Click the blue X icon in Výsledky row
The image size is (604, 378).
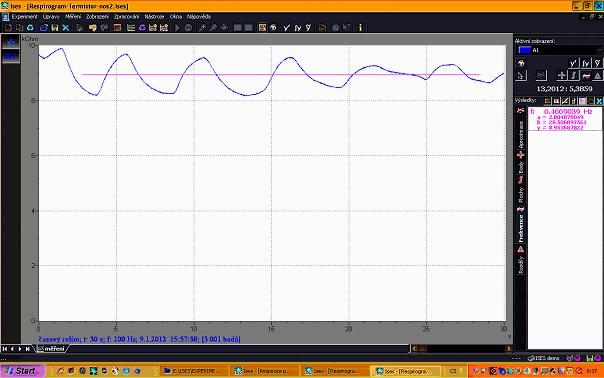click(599, 101)
